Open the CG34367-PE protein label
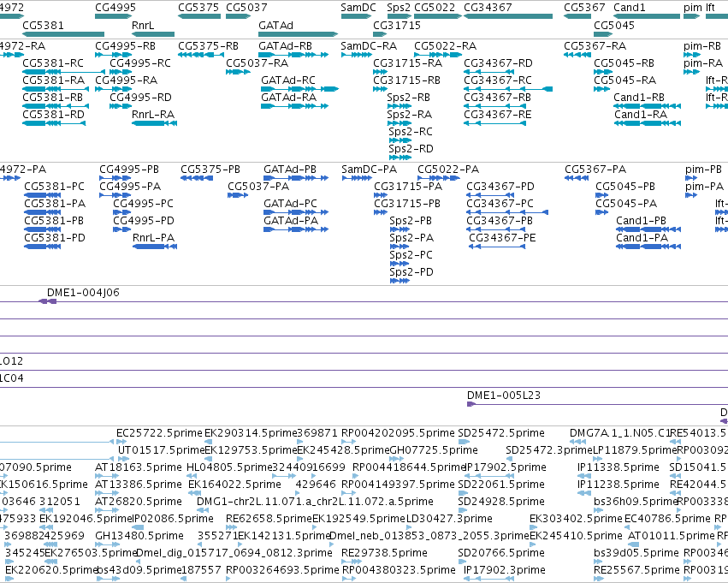 [502, 238]
